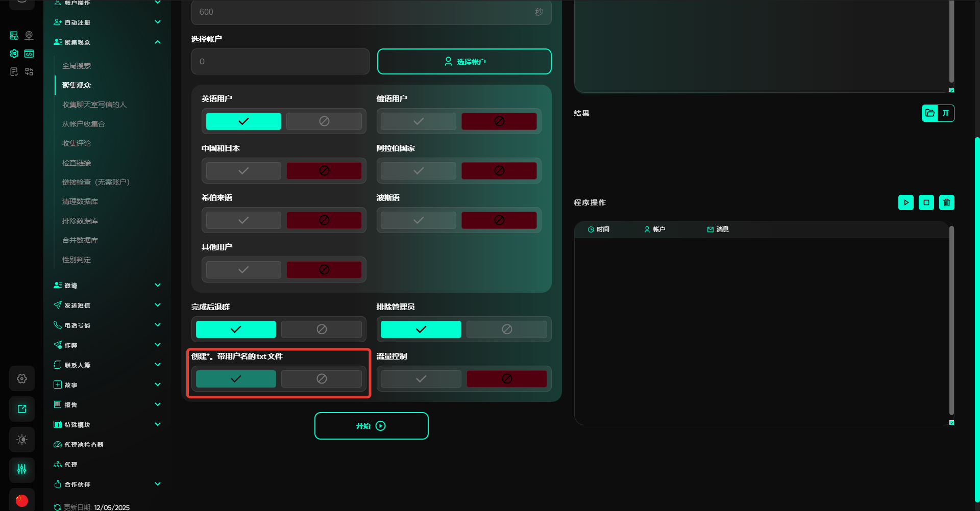This screenshot has width=980, height=511.
Task: Click the 选择帐户 number input field
Action: click(280, 62)
